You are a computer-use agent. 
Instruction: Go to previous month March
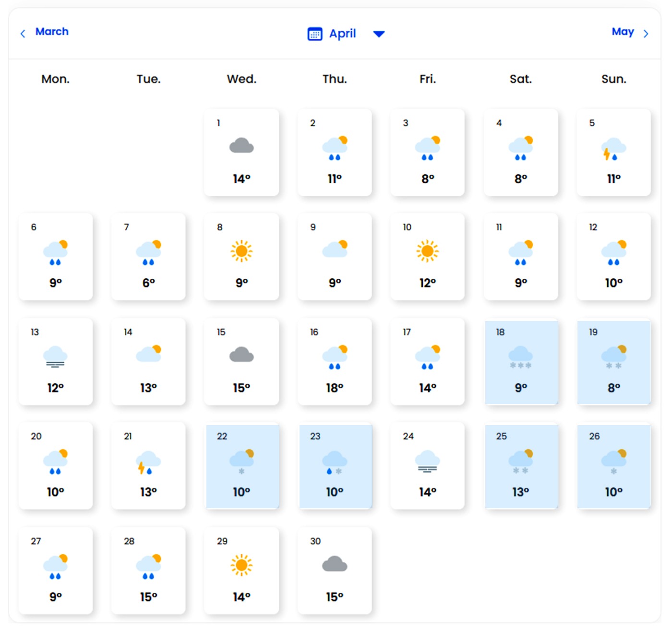coord(52,32)
